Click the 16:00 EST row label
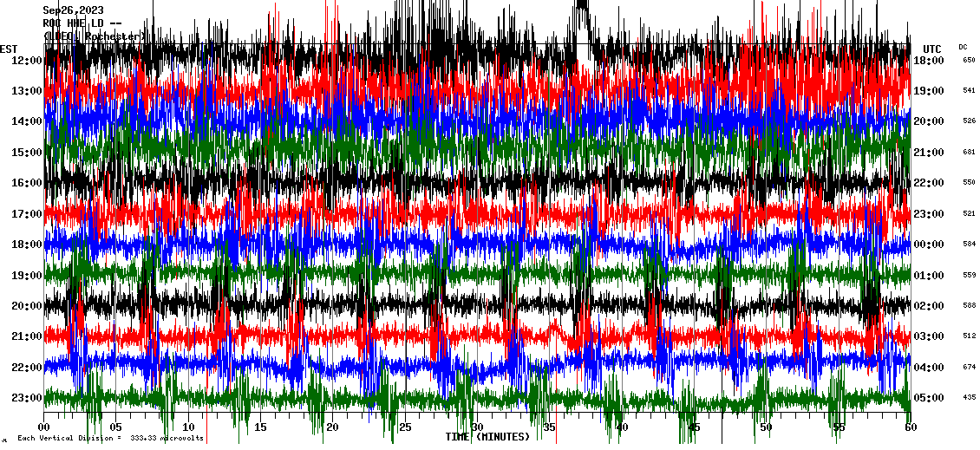The width and height of the screenshot is (980, 450). click(26, 184)
